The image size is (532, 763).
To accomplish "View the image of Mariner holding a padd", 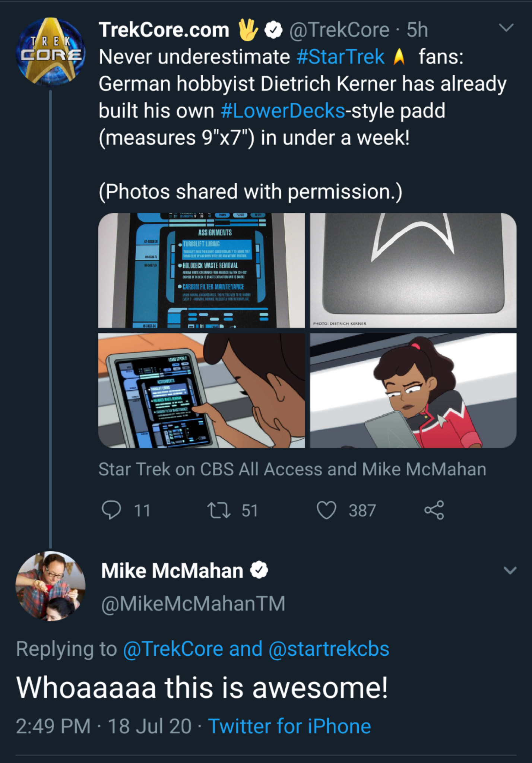I will (x=413, y=390).
